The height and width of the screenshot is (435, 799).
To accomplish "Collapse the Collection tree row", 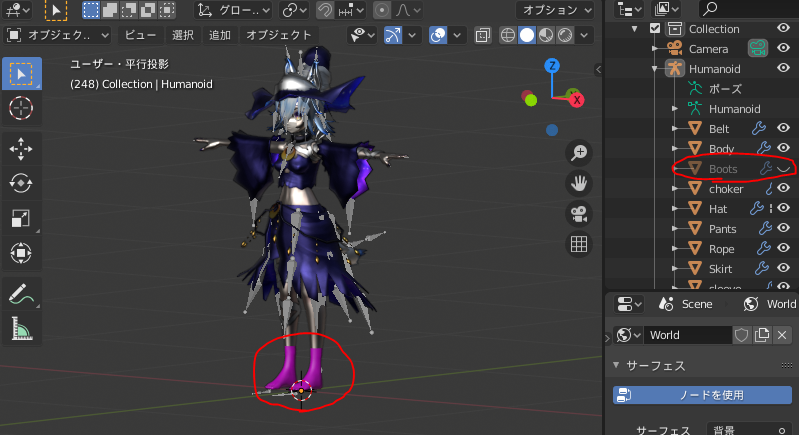I will point(635,29).
